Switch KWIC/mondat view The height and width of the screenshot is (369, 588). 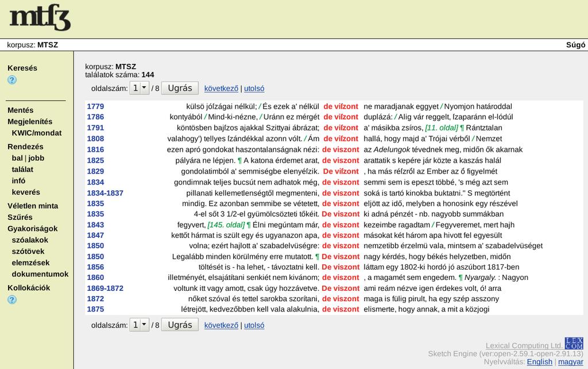point(37,133)
